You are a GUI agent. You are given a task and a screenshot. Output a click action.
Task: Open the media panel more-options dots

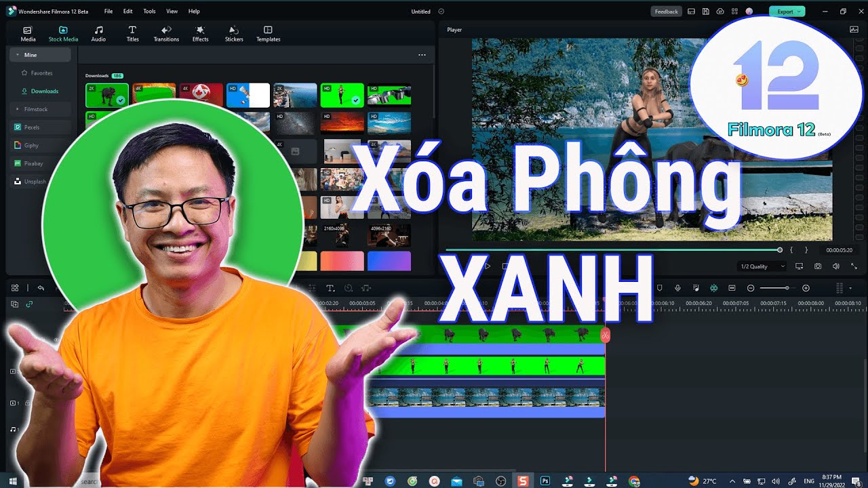[422, 55]
